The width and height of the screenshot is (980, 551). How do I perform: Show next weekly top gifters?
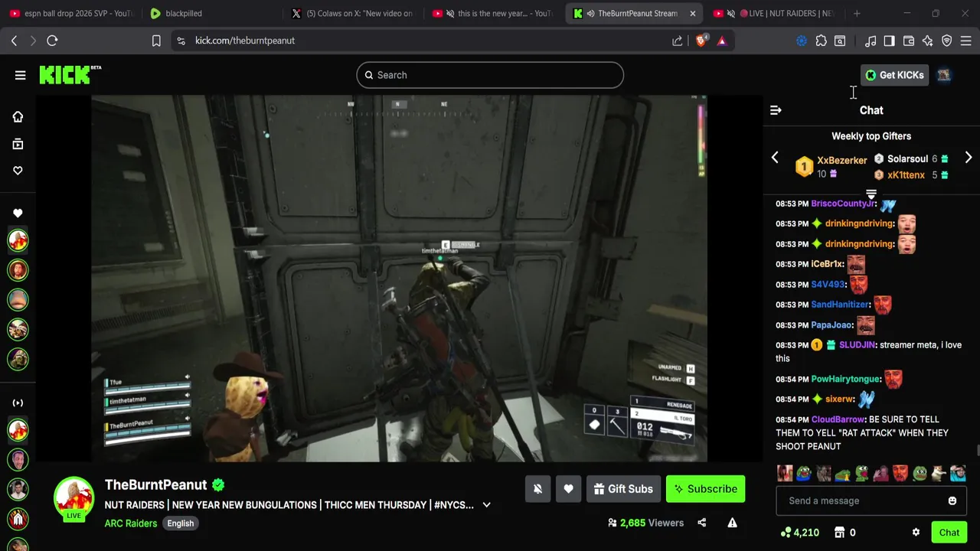(x=969, y=158)
